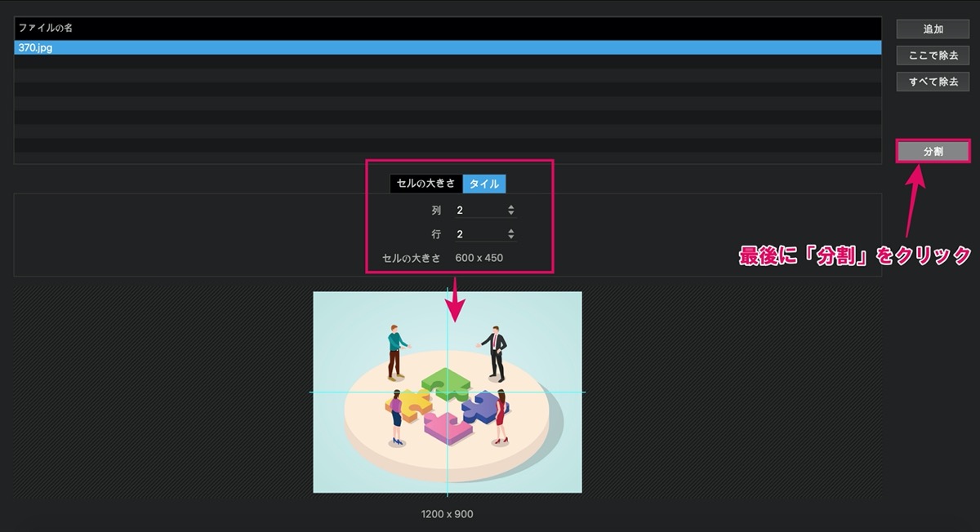Viewport: 980px width, 532px height.
Task: Click the 行 label
Action: click(436, 235)
